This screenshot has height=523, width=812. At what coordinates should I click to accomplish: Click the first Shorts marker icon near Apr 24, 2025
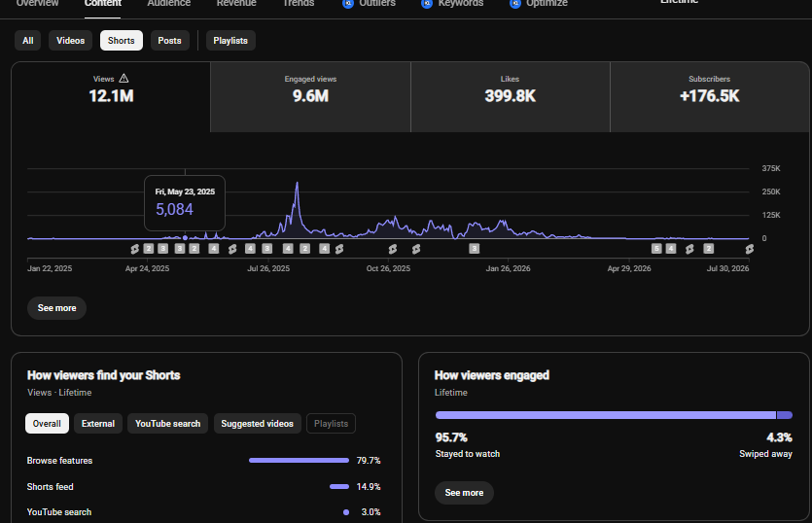coord(134,249)
